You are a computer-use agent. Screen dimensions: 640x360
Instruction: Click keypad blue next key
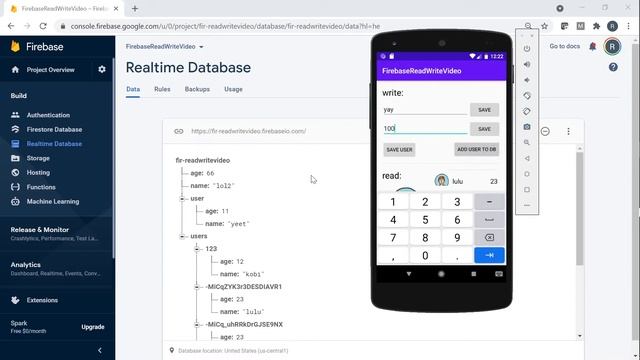coord(489,256)
